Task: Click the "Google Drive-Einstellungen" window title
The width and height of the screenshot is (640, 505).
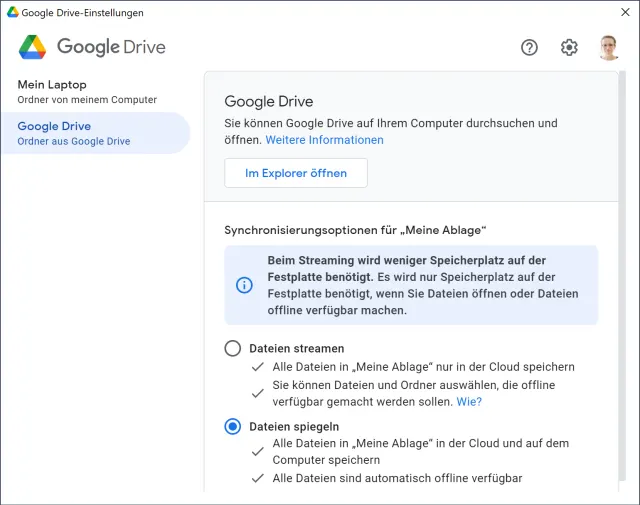Action: coord(82,13)
